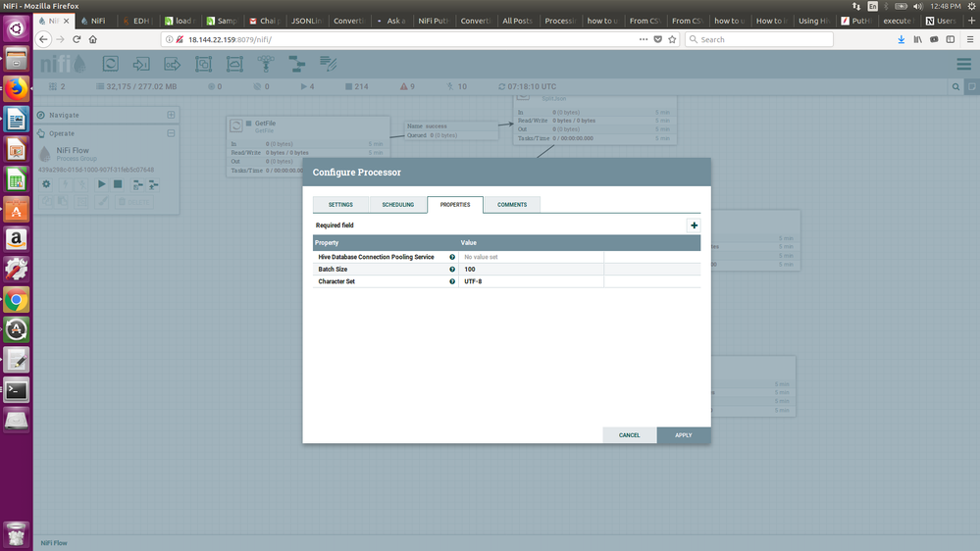The height and width of the screenshot is (551, 980).
Task: Switch to the Scheduling tab
Action: 397,205
